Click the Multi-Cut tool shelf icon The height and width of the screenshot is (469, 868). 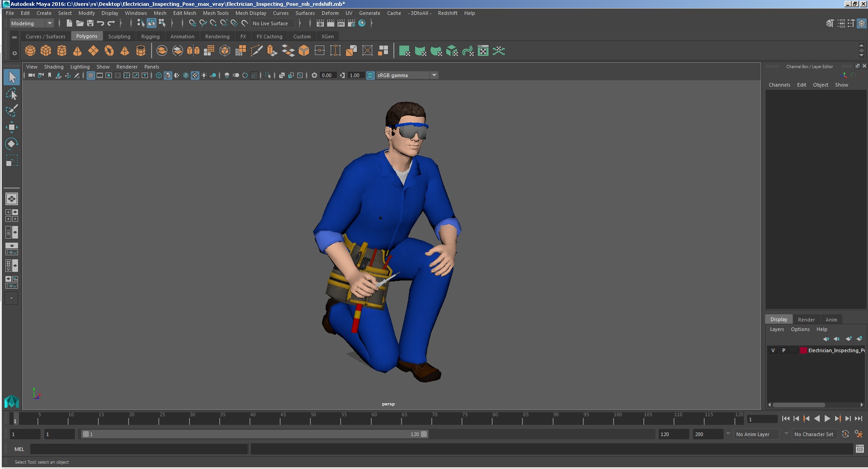[x=256, y=51]
